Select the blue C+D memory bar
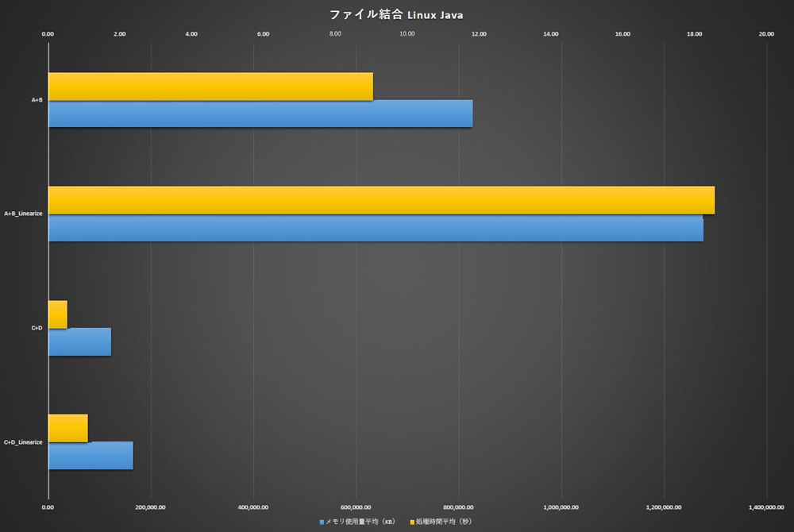The image size is (794, 532). point(79,341)
